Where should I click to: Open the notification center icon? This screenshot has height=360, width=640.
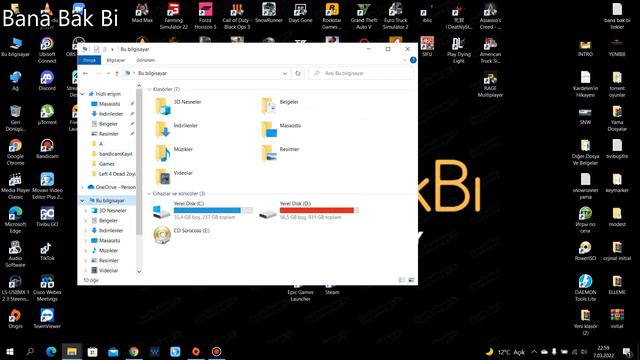(627, 351)
